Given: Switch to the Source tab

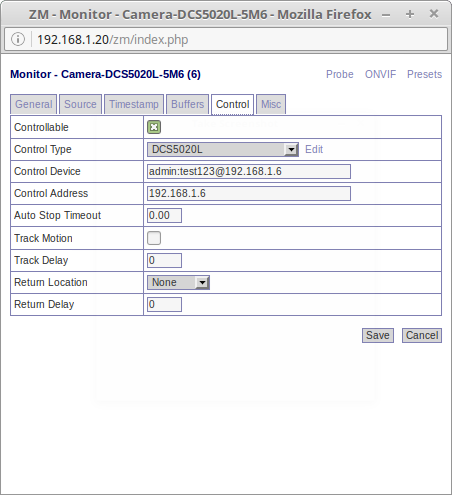Looking at the screenshot, I should pos(80,104).
